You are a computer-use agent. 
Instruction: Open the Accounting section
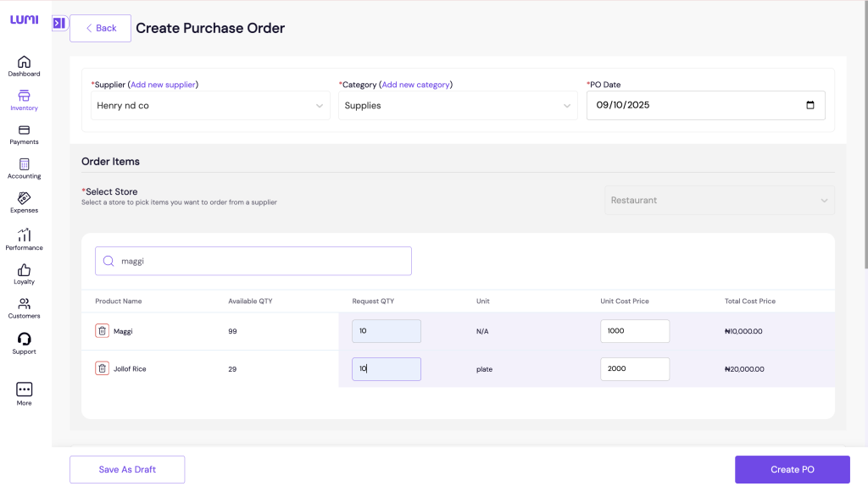coord(24,169)
